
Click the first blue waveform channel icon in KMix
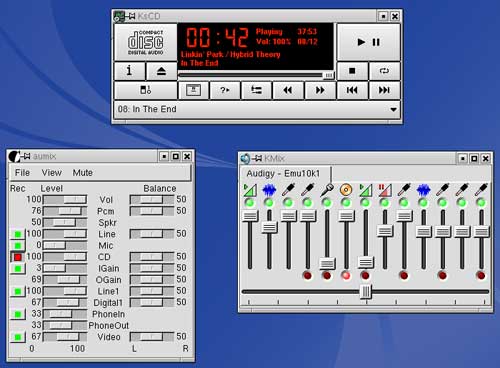[269, 190]
